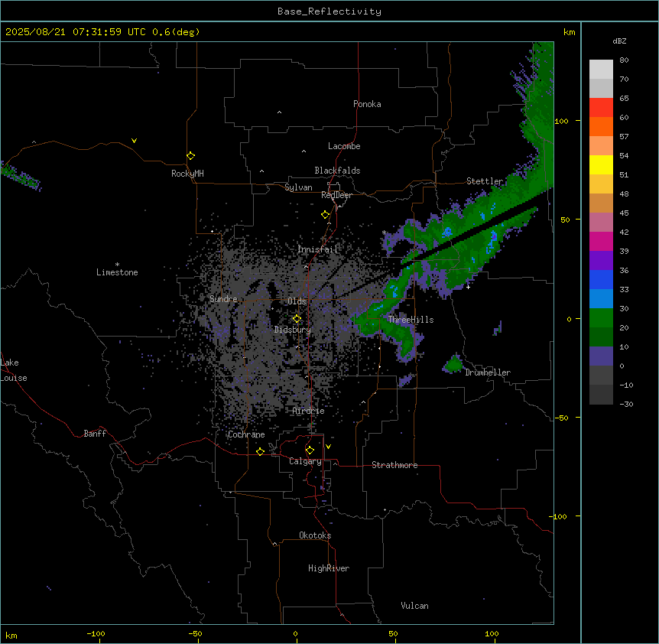Image resolution: width=659 pixels, height=644 pixels.
Task: Pick the blue 33-36 dBZ legend swatch
Action: 601,279
